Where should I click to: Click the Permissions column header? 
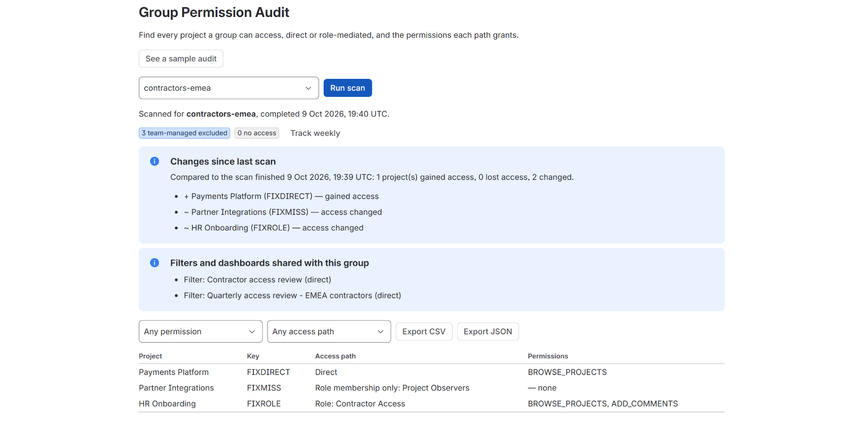(x=548, y=356)
